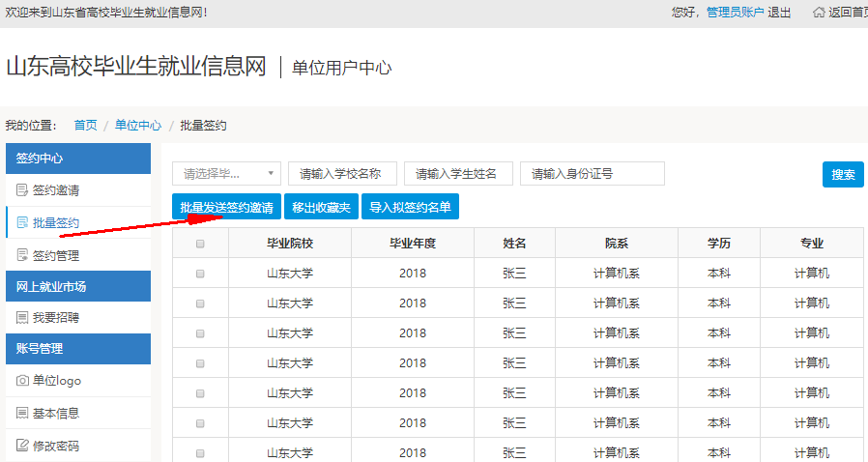This screenshot has height=462, width=868.
Task: Click the 基本信息 sidebar icon
Action: 22,413
